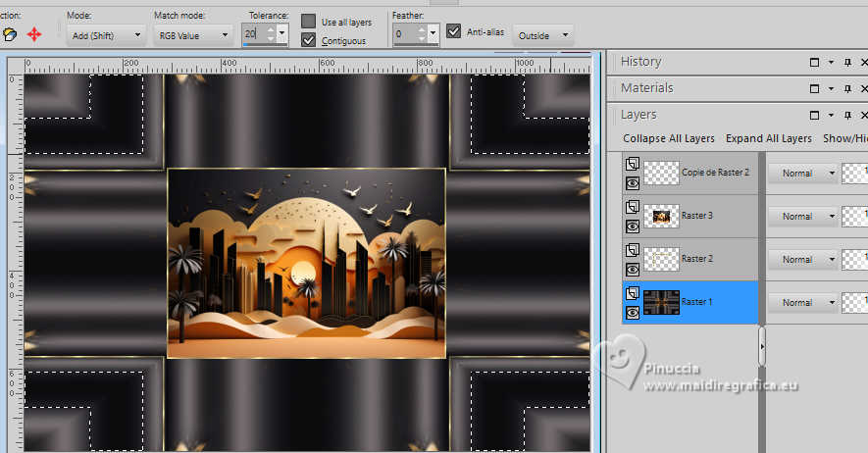Expand the Anti-alias Outside dropdown
Screen dimensions: 868x453
(x=565, y=35)
